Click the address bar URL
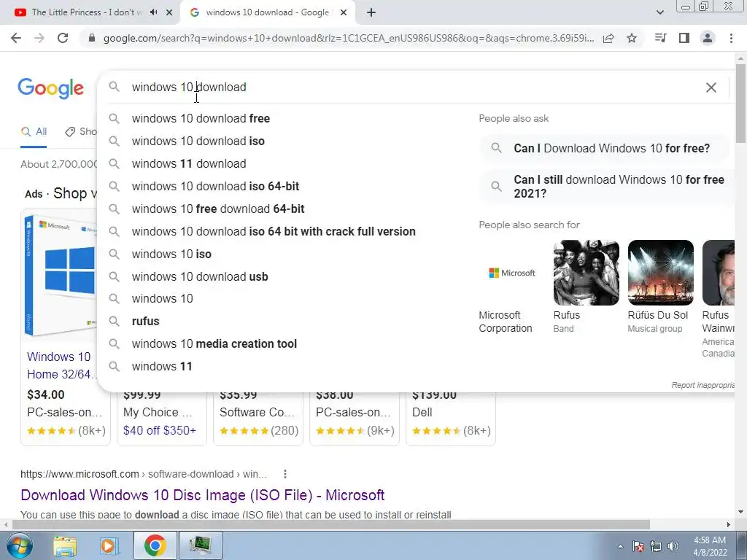 [348, 38]
